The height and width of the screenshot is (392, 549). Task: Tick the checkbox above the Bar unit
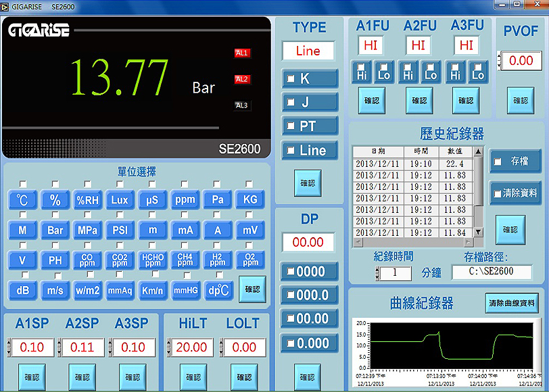(x=55, y=214)
